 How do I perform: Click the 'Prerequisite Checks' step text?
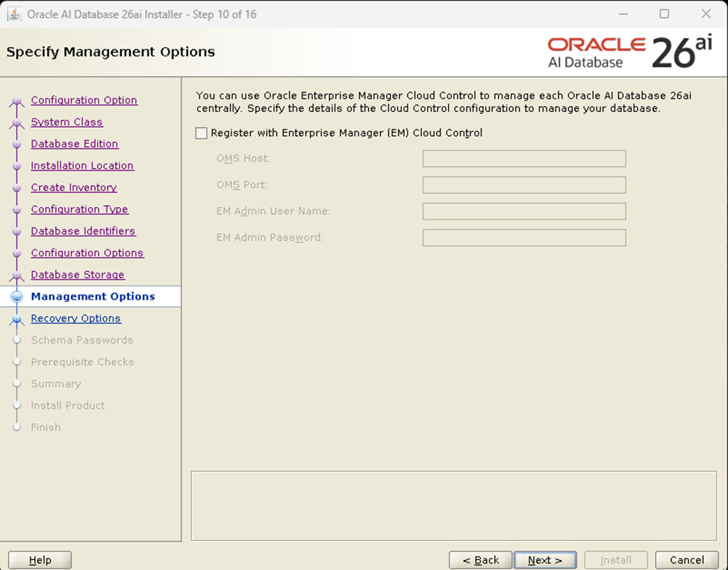82,362
